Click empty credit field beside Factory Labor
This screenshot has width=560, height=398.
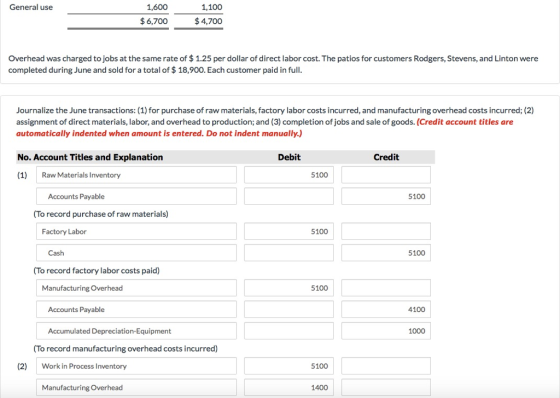point(386,232)
